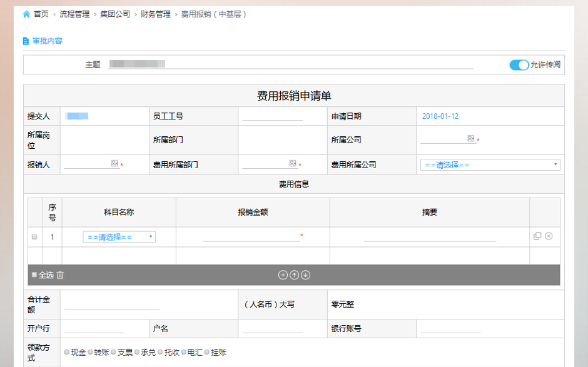Toggle the 允许传阅 switch

[x=519, y=64]
